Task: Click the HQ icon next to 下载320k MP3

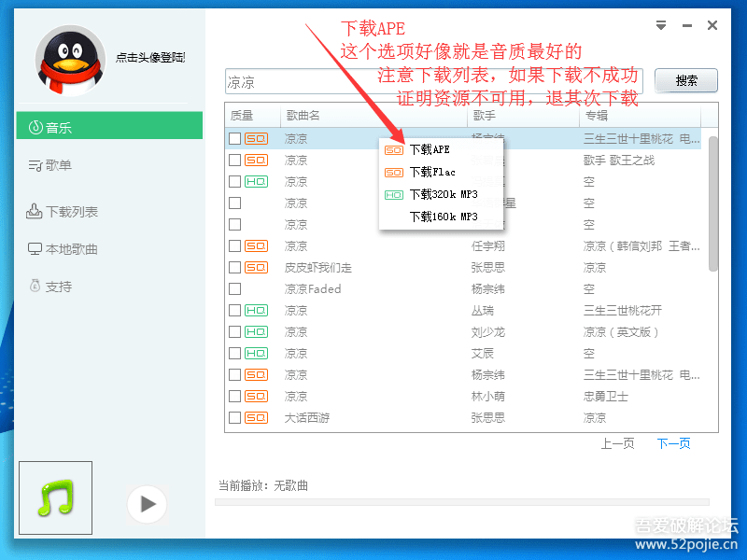Action: coord(393,195)
